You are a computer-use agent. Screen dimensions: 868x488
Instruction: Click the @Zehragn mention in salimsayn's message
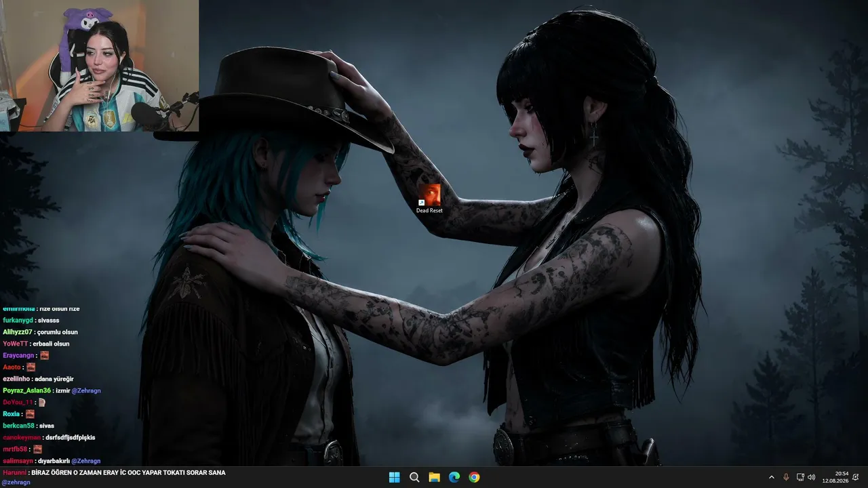[x=85, y=461]
